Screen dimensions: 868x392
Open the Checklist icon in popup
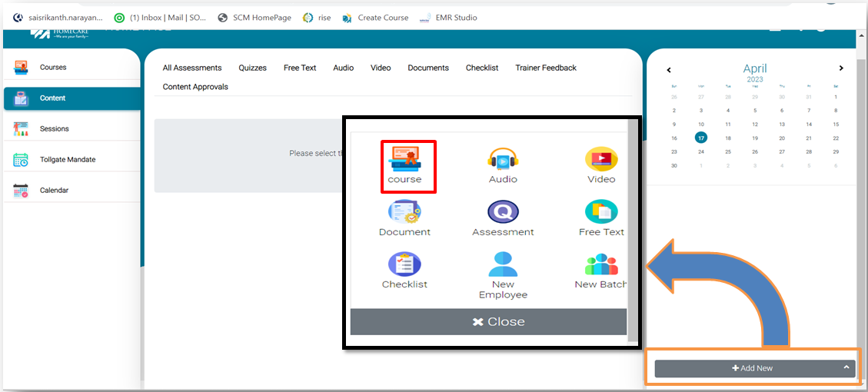click(404, 264)
